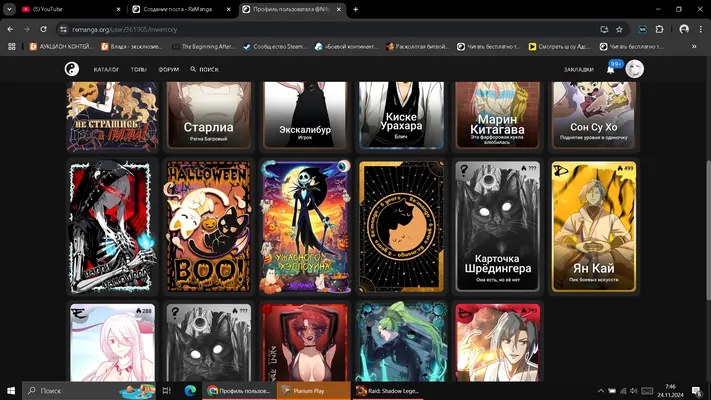
Task: Show more bookmarks with chevron
Action: click(694, 46)
